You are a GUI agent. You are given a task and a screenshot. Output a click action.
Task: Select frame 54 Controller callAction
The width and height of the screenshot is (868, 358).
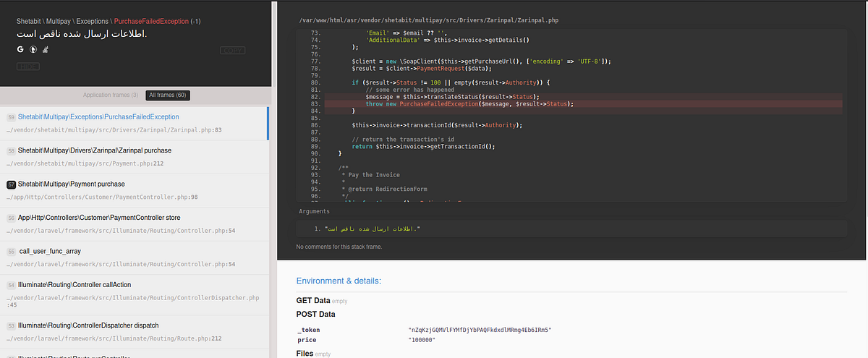point(134,294)
